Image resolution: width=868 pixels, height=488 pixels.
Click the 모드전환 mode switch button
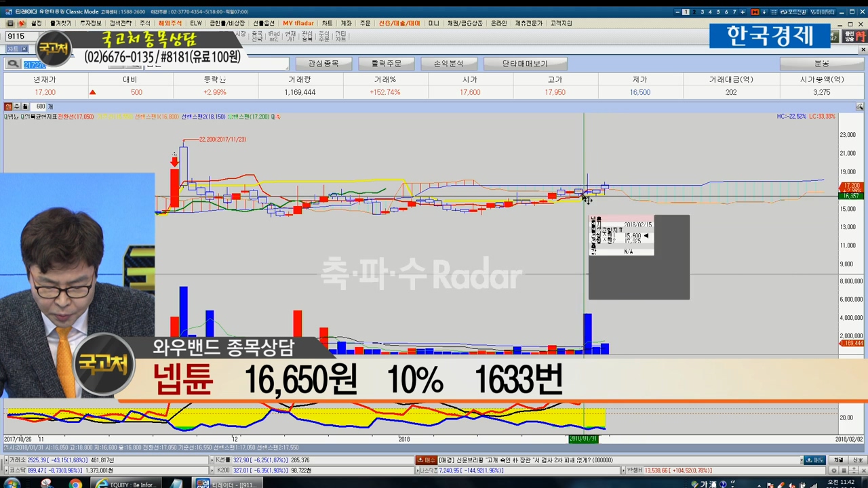point(793,12)
